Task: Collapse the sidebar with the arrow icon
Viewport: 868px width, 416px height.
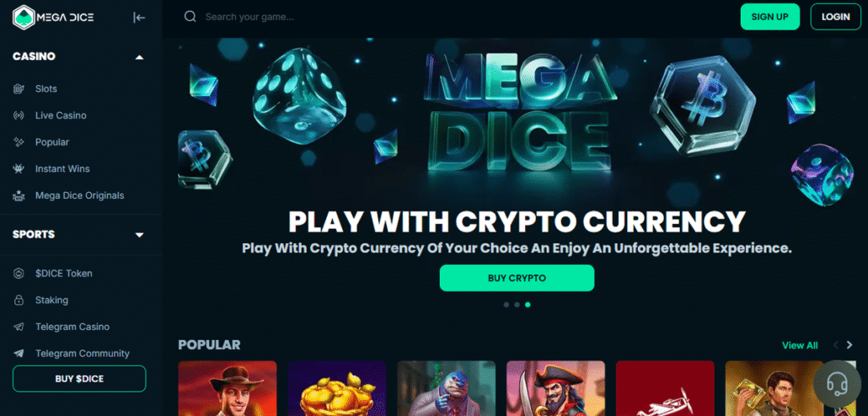Action: point(139,18)
